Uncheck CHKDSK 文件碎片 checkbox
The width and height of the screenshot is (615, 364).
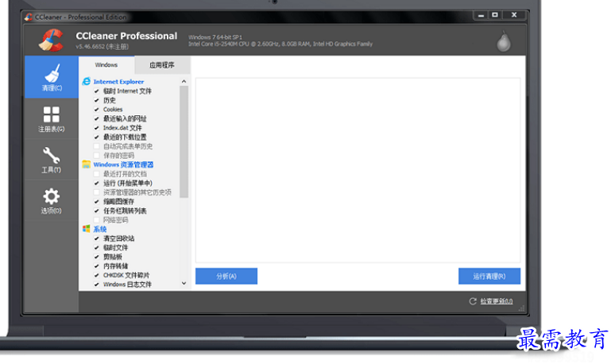coord(96,275)
